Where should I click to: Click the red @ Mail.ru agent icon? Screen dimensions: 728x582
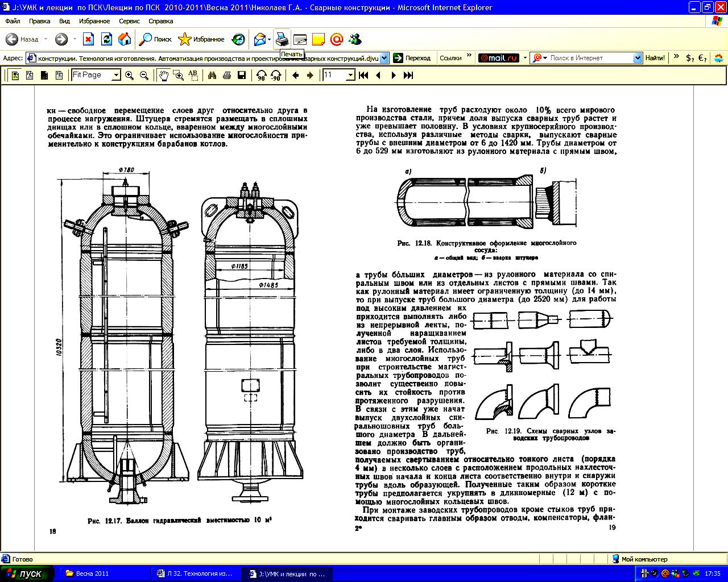337,39
